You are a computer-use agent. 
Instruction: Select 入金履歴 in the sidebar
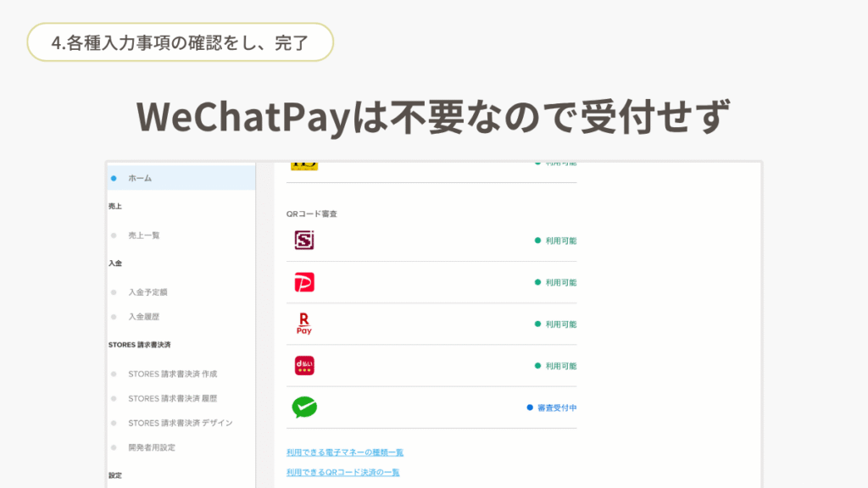143,316
